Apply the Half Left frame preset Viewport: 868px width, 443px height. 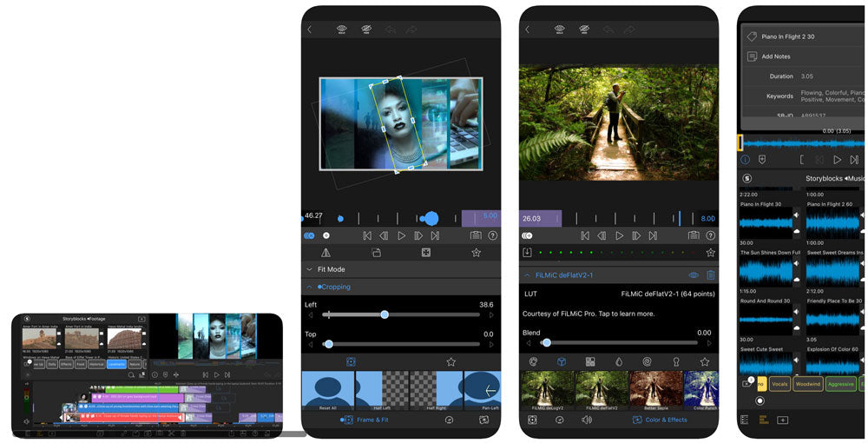coord(383,390)
